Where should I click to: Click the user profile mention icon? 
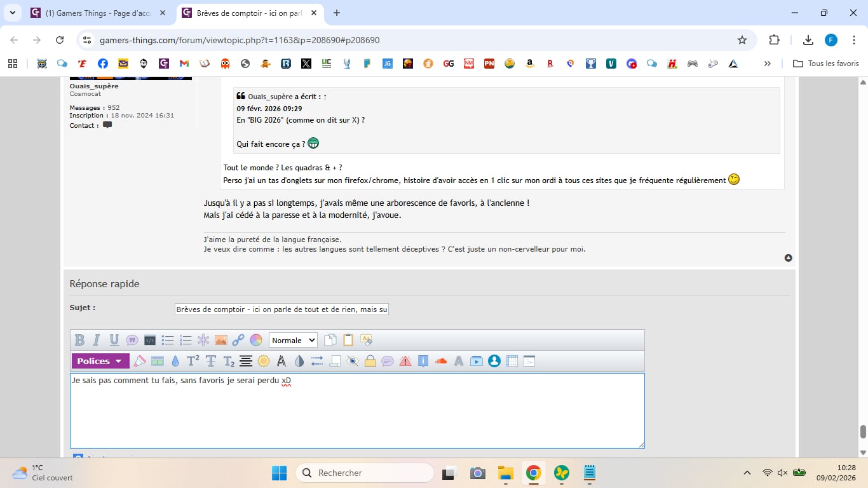[494, 361]
